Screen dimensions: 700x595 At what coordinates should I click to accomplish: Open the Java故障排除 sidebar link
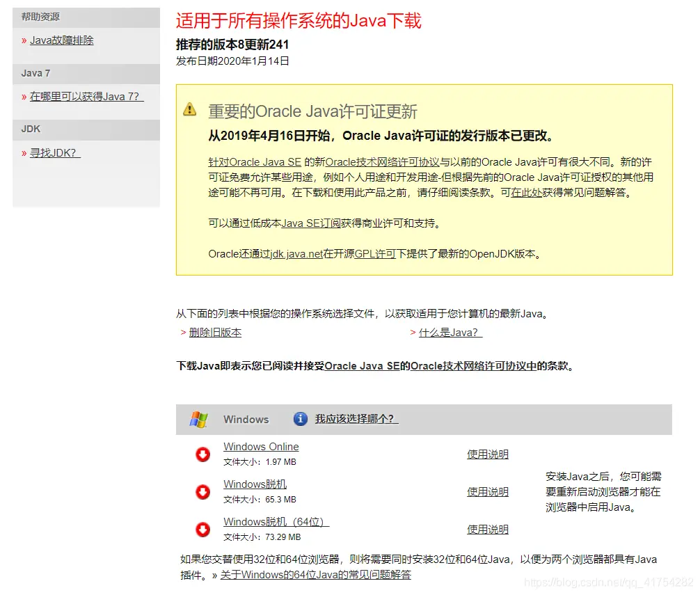click(x=62, y=40)
